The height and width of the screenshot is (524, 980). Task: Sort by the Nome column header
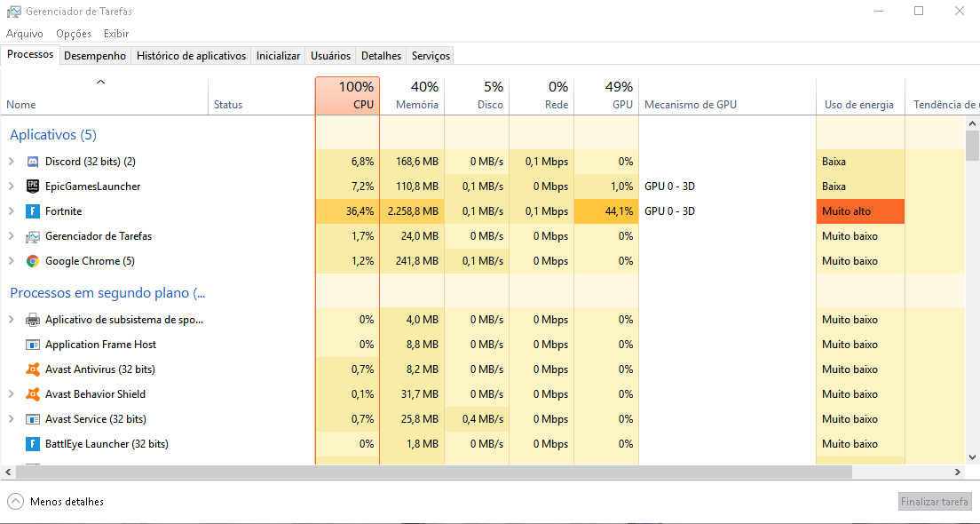(105, 96)
